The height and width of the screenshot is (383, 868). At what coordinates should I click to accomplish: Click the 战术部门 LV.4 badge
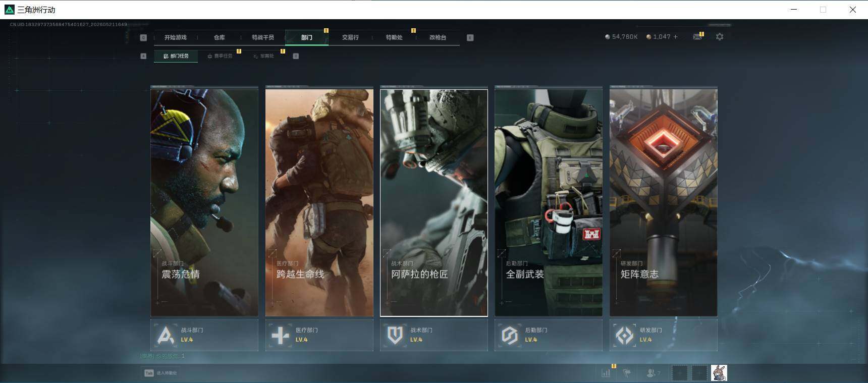coord(434,335)
